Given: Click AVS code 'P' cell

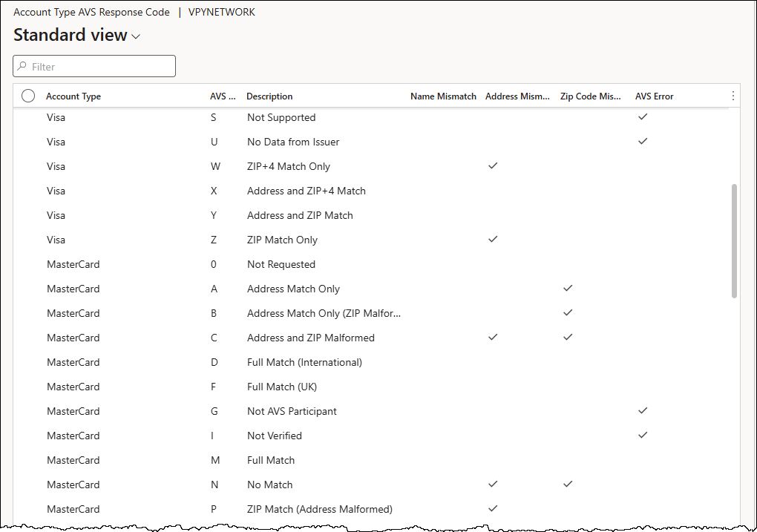Looking at the screenshot, I should pos(214,509).
